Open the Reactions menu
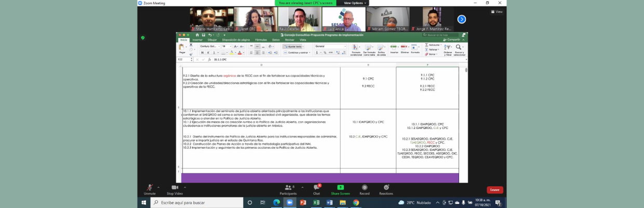Screen dimensions: 644x208 point(386,188)
